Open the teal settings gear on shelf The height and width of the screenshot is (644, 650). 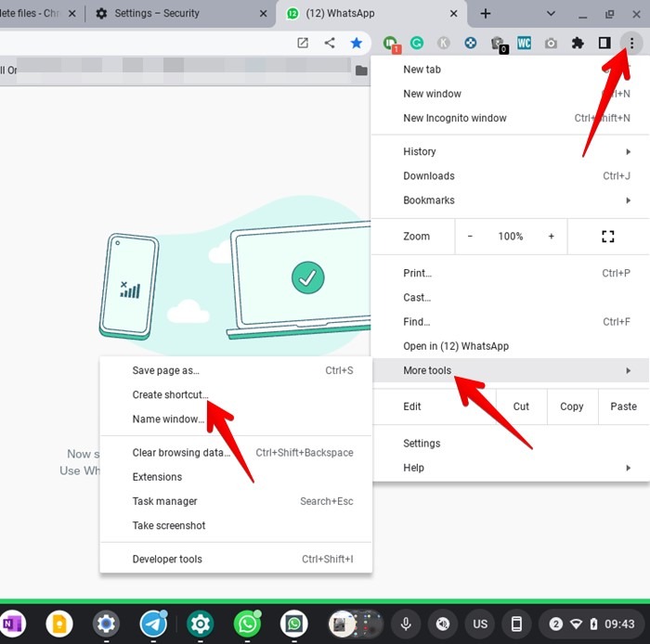pos(201,624)
